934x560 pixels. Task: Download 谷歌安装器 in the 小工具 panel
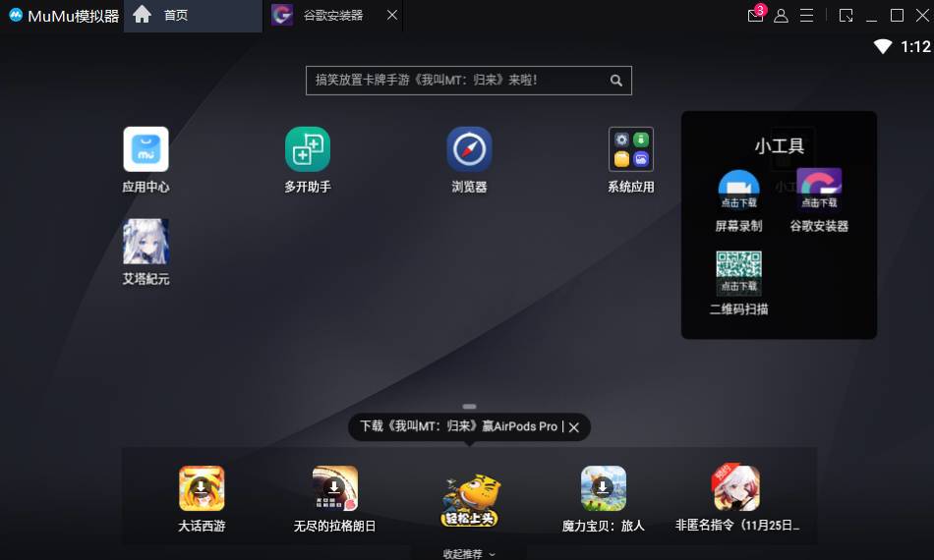pos(819,190)
